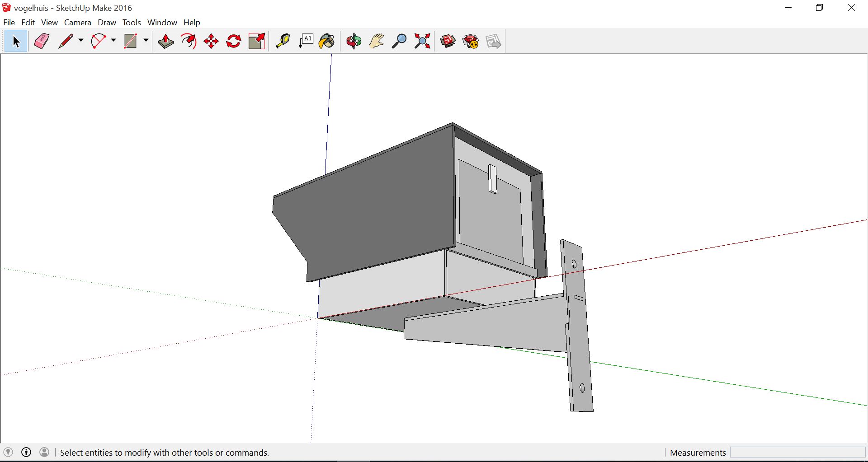868x462 pixels.
Task: Choose the Offset tool
Action: (x=189, y=42)
